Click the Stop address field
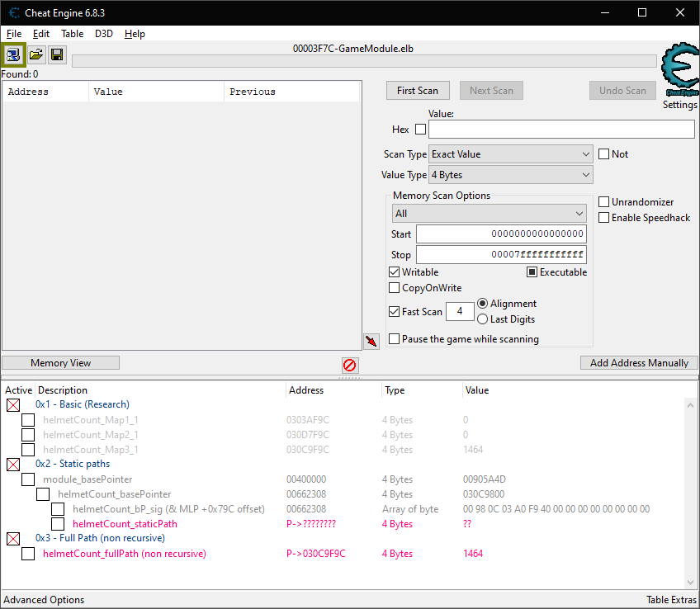The height and width of the screenshot is (609, 700). (x=501, y=254)
